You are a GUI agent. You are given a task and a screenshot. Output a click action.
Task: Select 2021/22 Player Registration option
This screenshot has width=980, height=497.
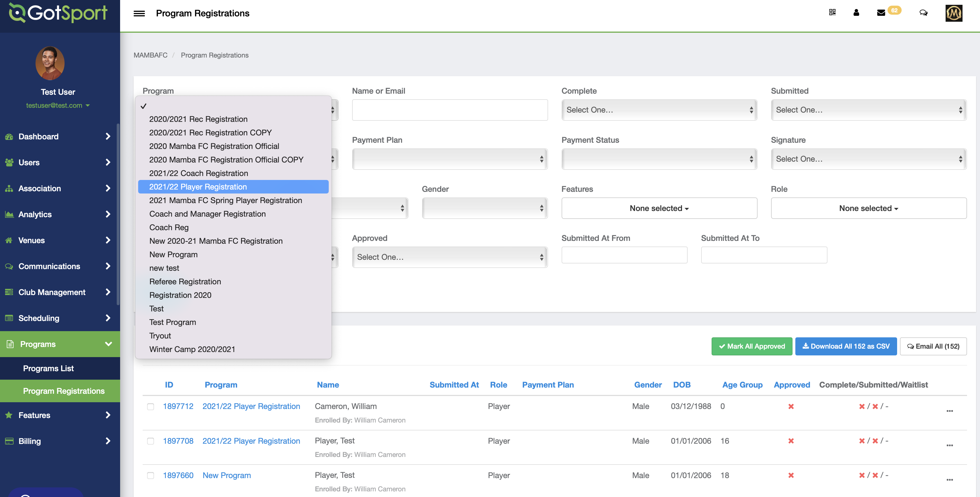pyautogui.click(x=233, y=187)
